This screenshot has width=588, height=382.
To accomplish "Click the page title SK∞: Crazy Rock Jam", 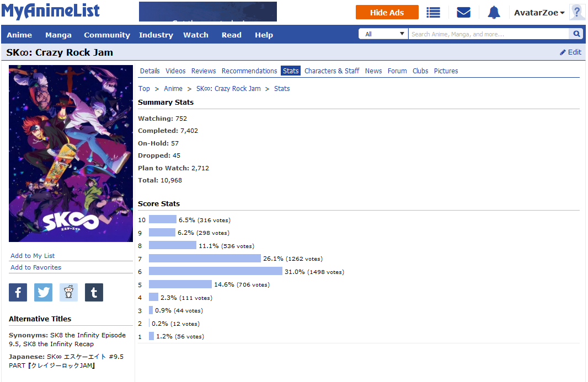I will (x=60, y=52).
